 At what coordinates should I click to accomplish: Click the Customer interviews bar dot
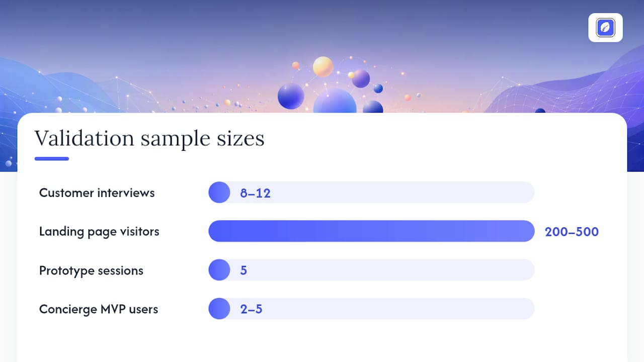click(x=219, y=193)
